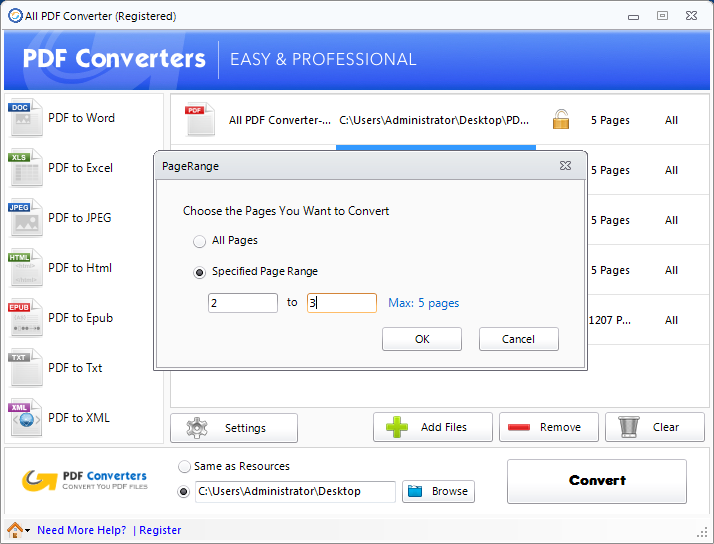Click the first row file name All PDF Converter-...
This screenshot has height=544, width=714.
pyautogui.click(x=280, y=120)
